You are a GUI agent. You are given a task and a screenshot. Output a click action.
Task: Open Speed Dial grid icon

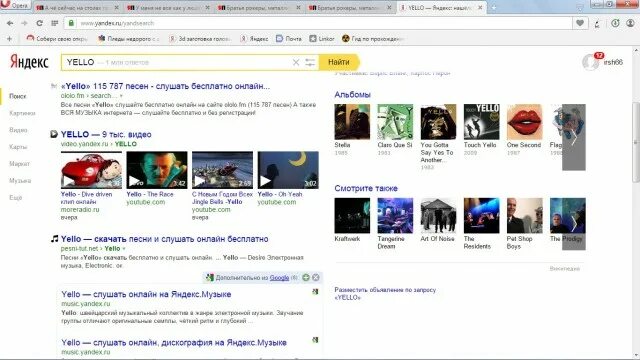[54, 23]
